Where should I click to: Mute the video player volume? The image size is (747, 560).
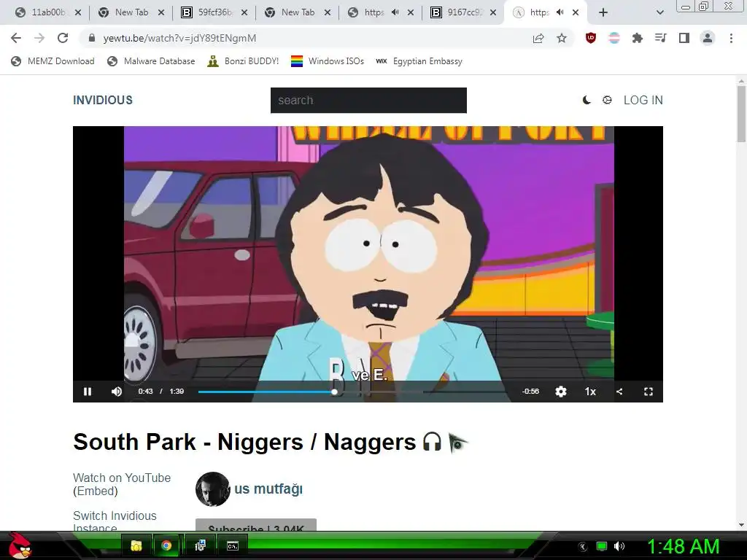117,392
